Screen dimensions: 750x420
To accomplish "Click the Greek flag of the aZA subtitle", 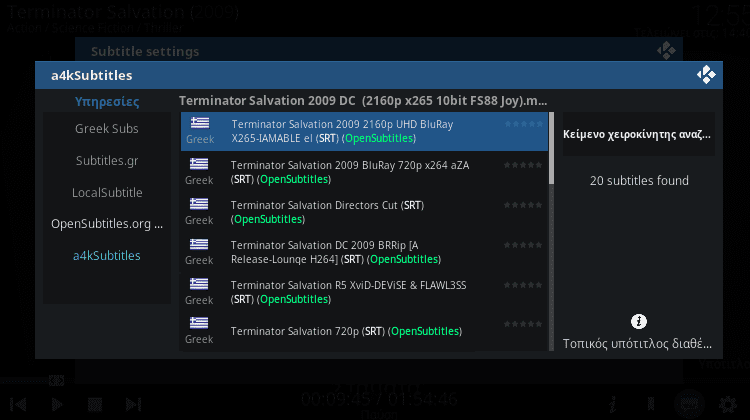I will click(199, 164).
